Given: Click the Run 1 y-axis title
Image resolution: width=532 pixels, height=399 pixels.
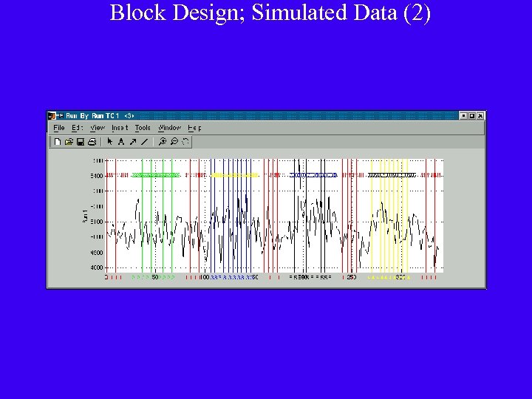Looking at the screenshot, I should click(x=85, y=216).
